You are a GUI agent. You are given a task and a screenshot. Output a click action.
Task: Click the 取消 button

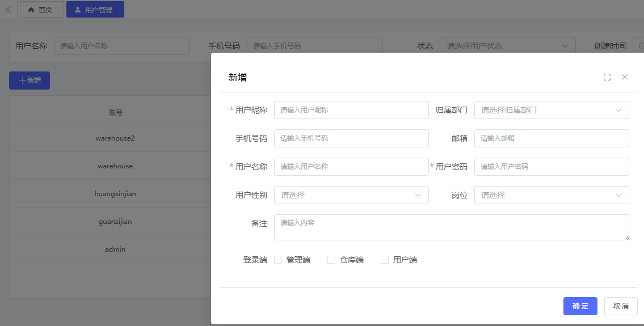coord(621,306)
